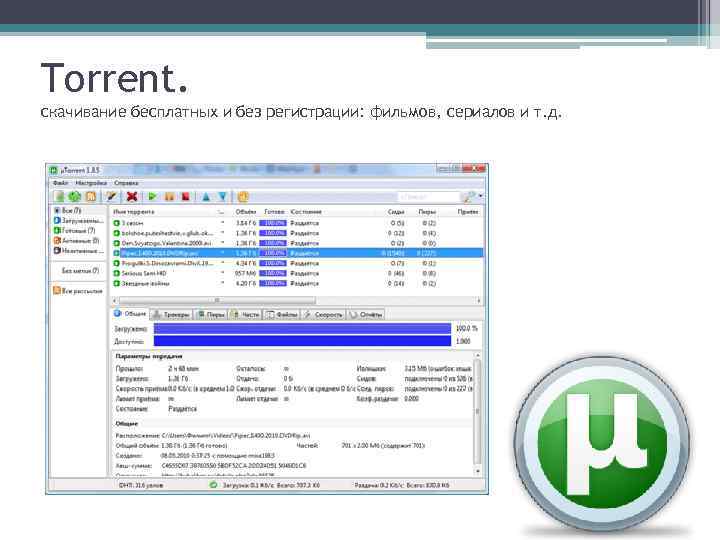720x540 pixels.
Task: Select the Serious Sam HD torrent
Action: tap(298, 274)
